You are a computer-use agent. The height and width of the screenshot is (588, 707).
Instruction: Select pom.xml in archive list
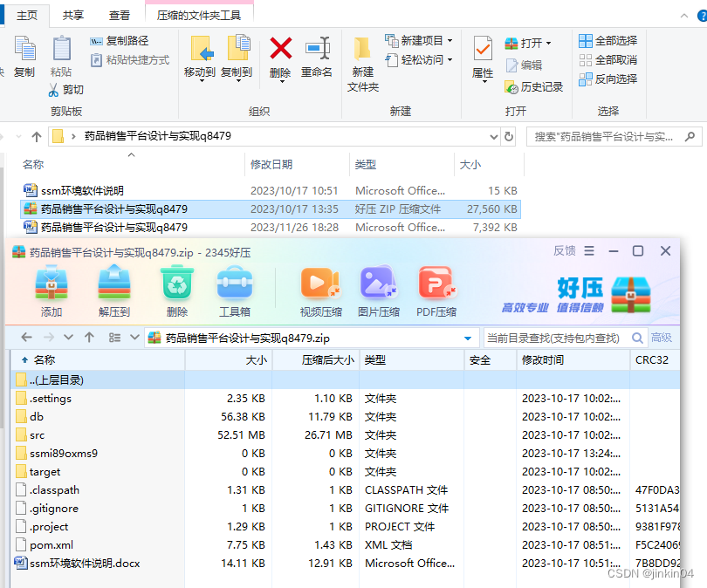(345, 545)
